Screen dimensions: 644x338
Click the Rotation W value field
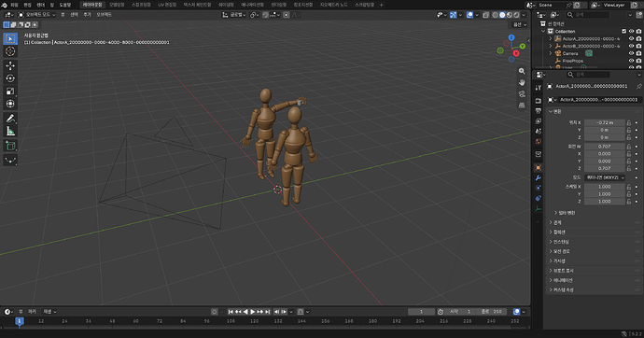pos(605,147)
